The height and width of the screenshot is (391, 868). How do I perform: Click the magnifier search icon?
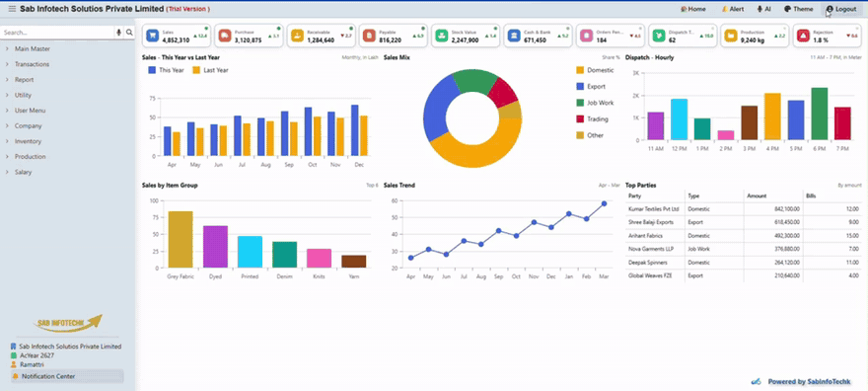(129, 33)
